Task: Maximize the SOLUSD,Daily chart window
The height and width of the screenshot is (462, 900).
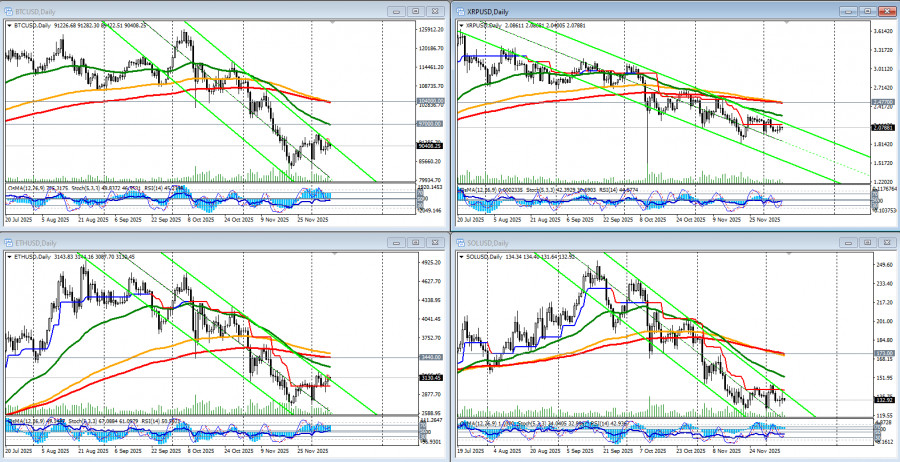Action: [x=868, y=243]
